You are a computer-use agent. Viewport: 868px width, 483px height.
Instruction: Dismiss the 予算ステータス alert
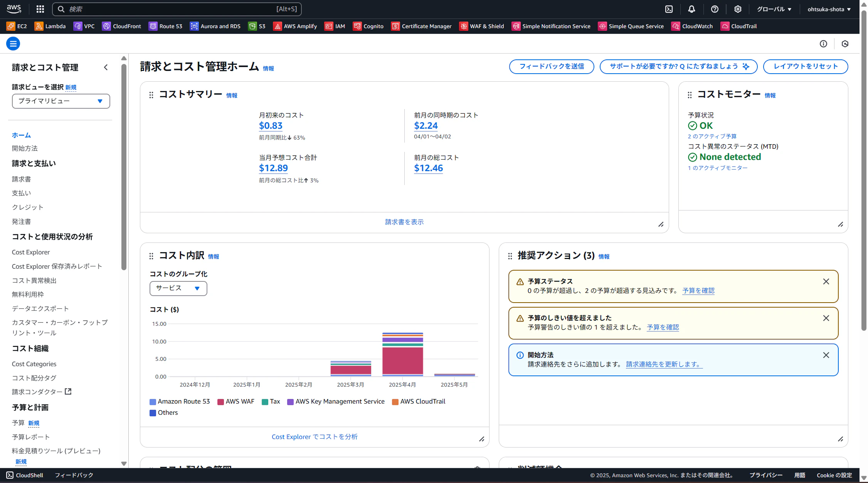pyautogui.click(x=826, y=282)
